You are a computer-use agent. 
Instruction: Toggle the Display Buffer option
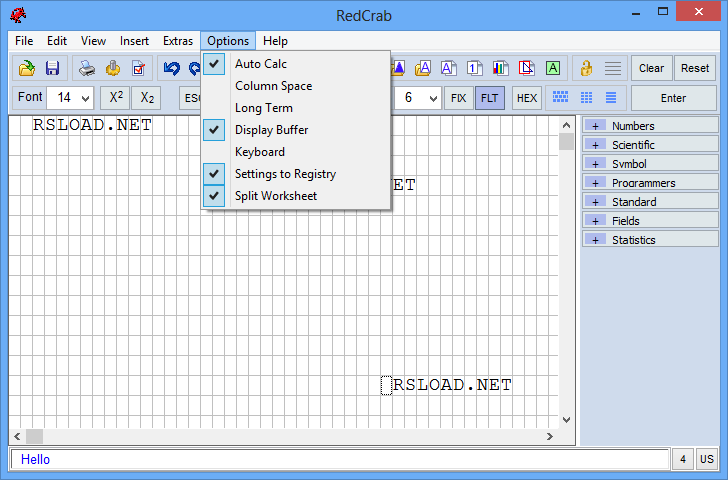click(x=296, y=130)
